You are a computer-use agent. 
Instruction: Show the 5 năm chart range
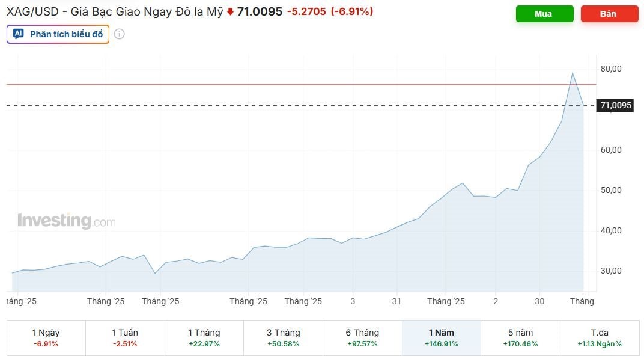click(520, 338)
